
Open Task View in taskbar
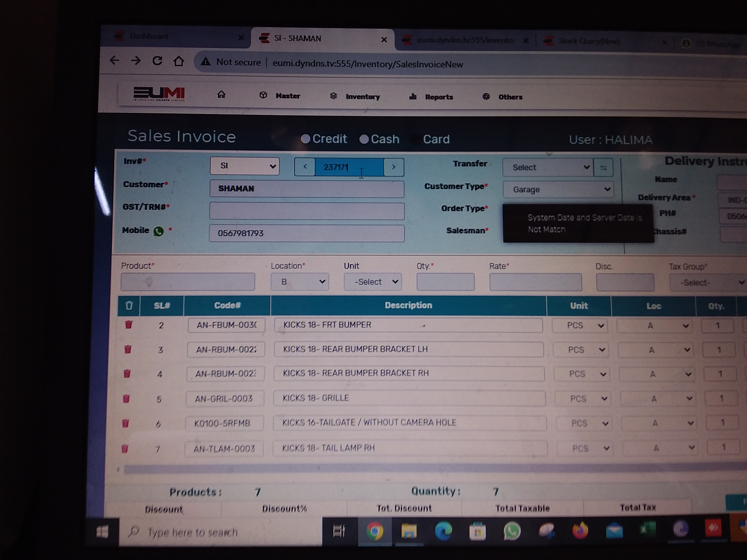[x=339, y=531]
